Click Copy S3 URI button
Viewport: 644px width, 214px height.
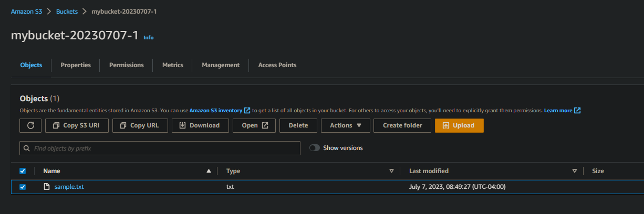click(77, 125)
